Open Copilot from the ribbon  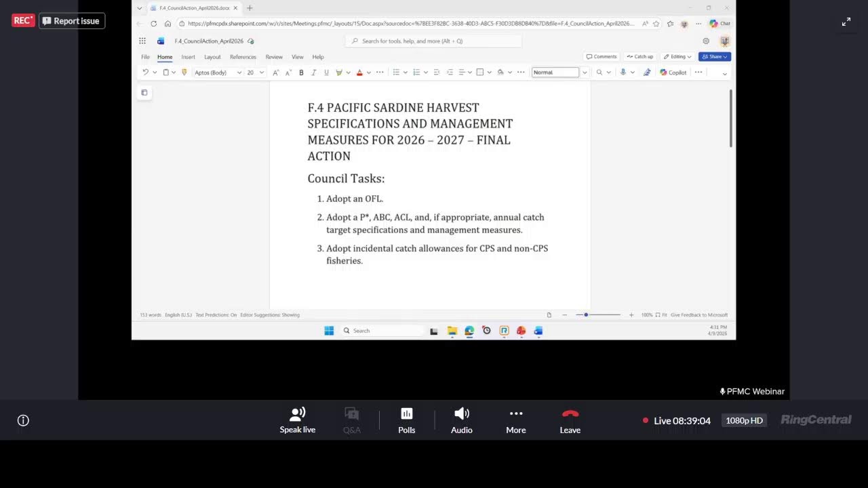[x=673, y=73]
